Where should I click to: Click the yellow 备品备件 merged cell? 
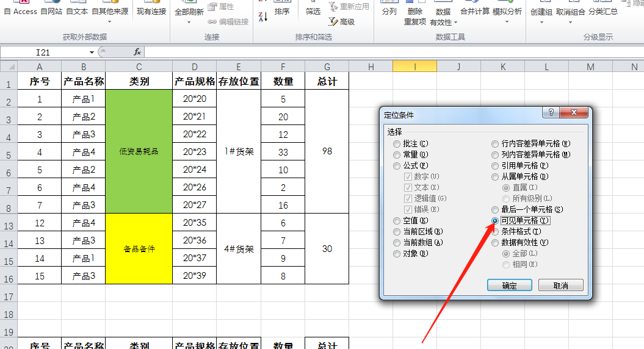139,248
